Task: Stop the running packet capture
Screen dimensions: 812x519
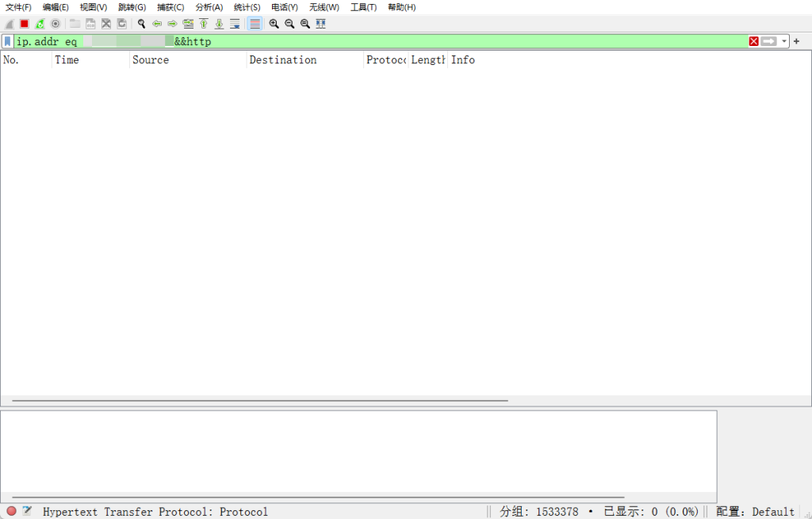Action: click(25, 24)
